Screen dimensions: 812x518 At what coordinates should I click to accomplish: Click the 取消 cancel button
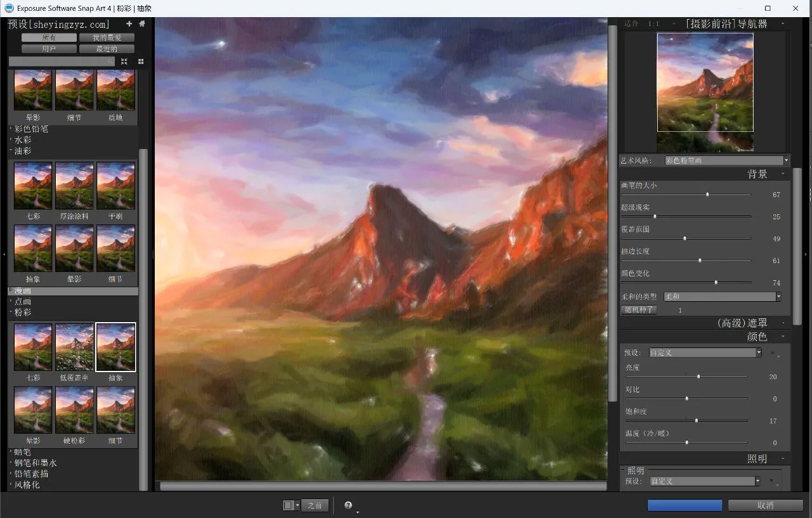point(766,505)
